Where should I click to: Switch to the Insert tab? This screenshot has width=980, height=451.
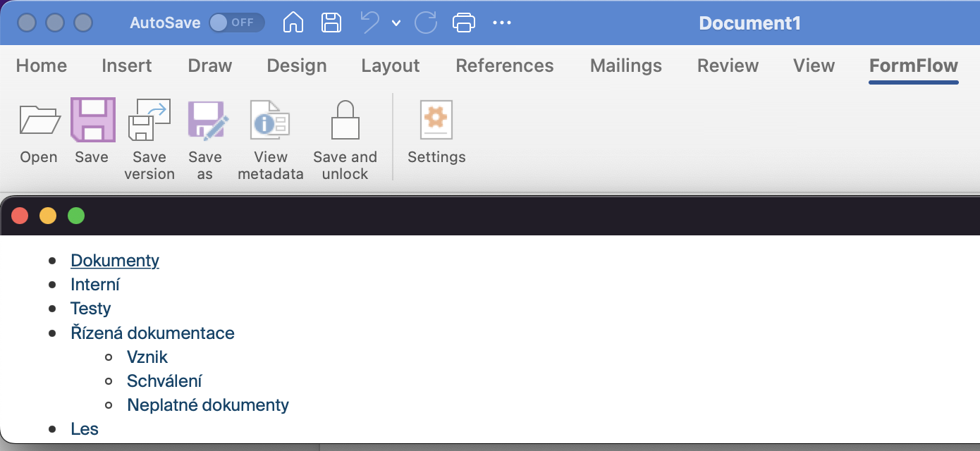(x=126, y=66)
